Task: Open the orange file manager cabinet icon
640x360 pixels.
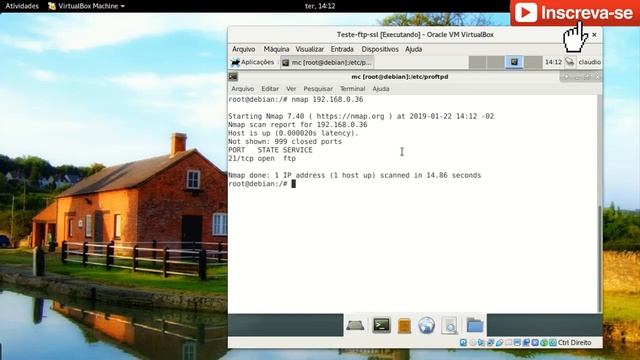Action: click(404, 326)
